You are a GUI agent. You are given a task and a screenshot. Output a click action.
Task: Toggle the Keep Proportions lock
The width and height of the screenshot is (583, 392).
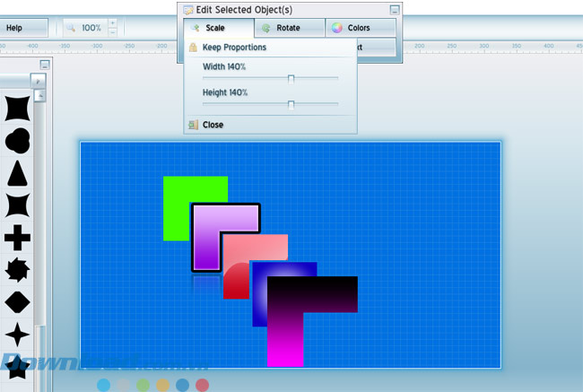pos(193,47)
